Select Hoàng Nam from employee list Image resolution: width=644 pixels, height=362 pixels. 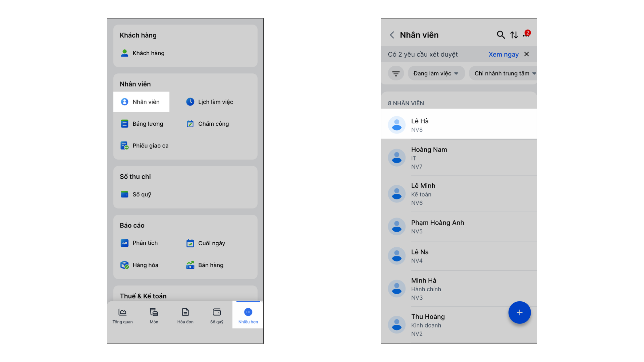point(459,158)
